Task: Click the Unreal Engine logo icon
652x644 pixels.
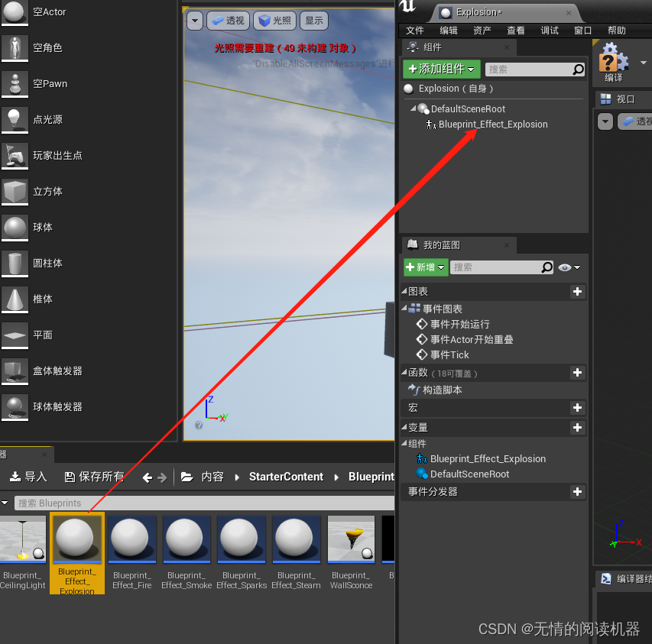Action: [407, 6]
